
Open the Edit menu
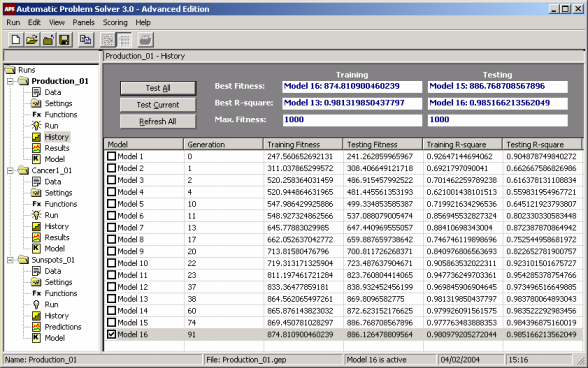[x=34, y=23]
